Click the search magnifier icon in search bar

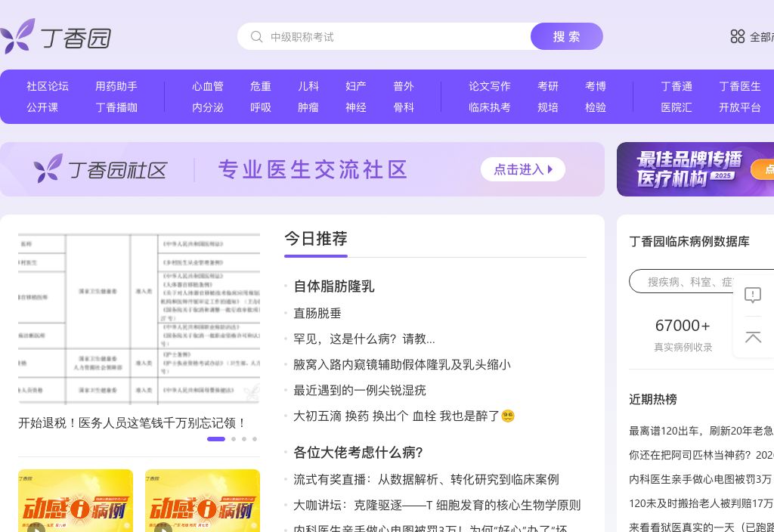click(257, 36)
